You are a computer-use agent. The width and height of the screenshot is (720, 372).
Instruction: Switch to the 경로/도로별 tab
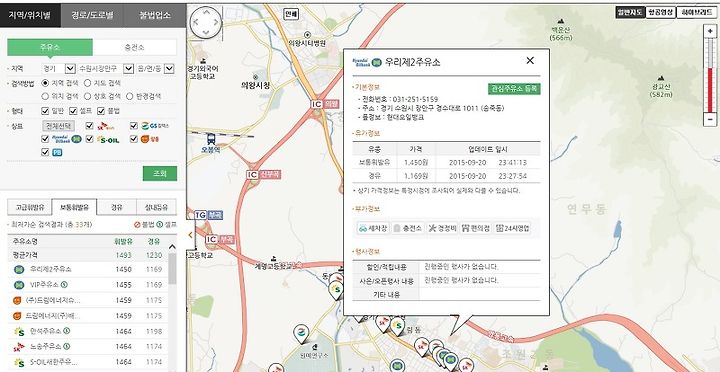[92, 15]
